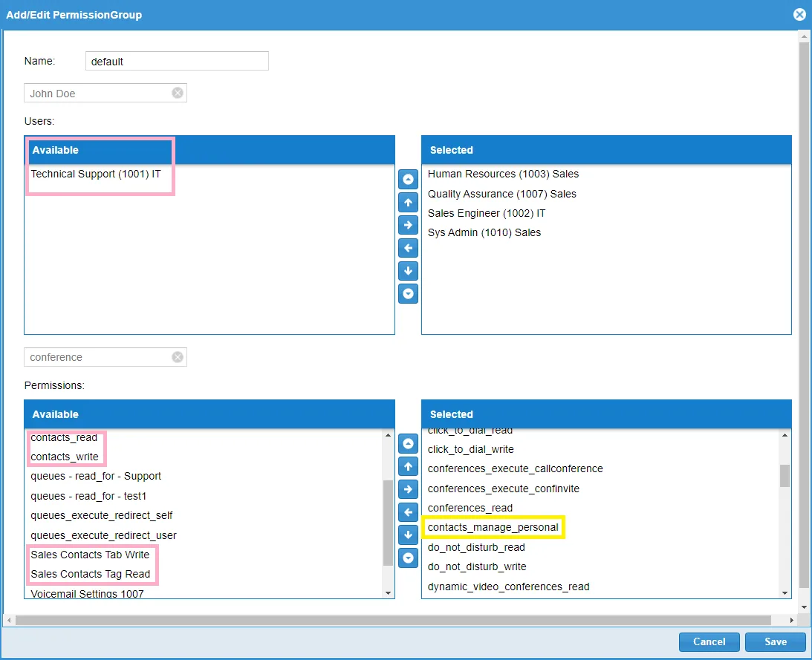Click dialog vertical scrollbar down arrow
This screenshot has height=660, width=812.
tap(804, 607)
